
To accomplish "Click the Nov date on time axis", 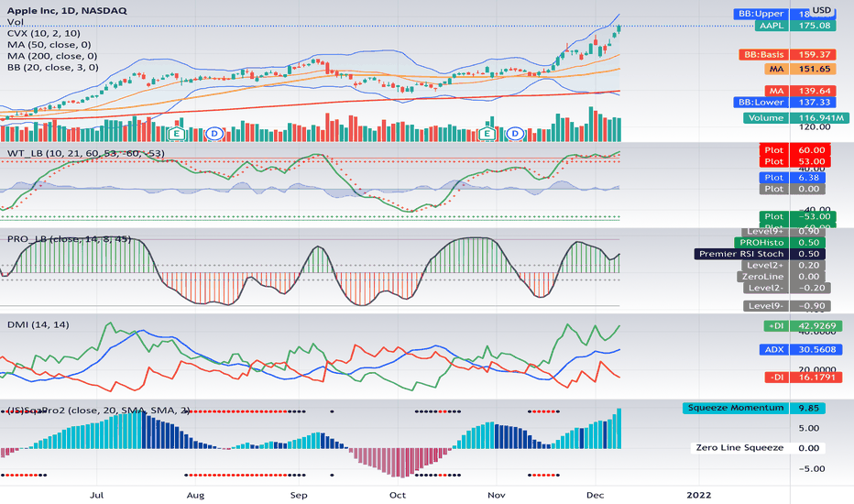I will point(496,495).
